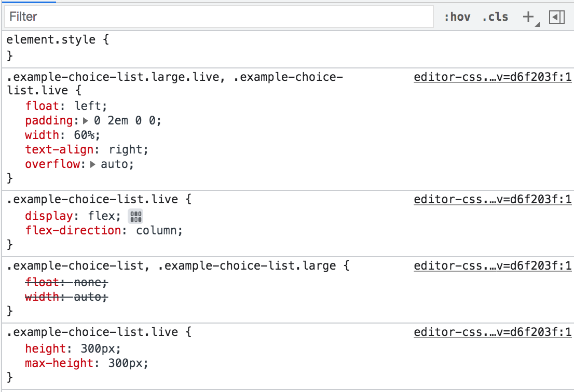Click the text-align value 'right'
Image resolution: width=574 pixels, height=392 pixels.
[x=126, y=149]
